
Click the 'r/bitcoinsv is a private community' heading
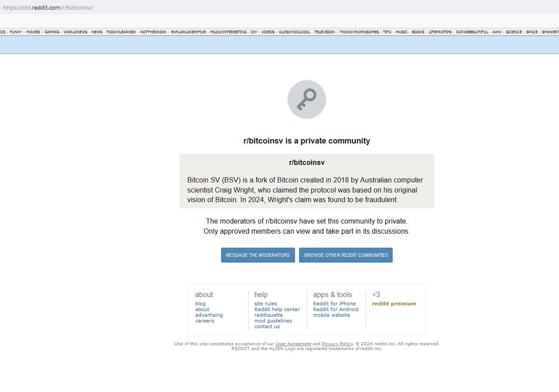pyautogui.click(x=307, y=141)
